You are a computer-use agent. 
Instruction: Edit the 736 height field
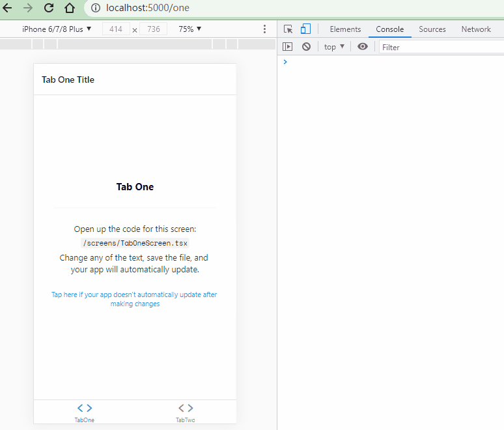coord(154,29)
